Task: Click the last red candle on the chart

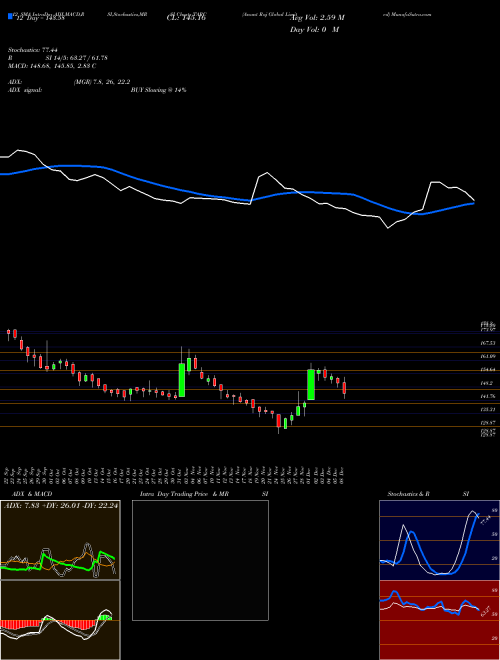Action: click(344, 388)
